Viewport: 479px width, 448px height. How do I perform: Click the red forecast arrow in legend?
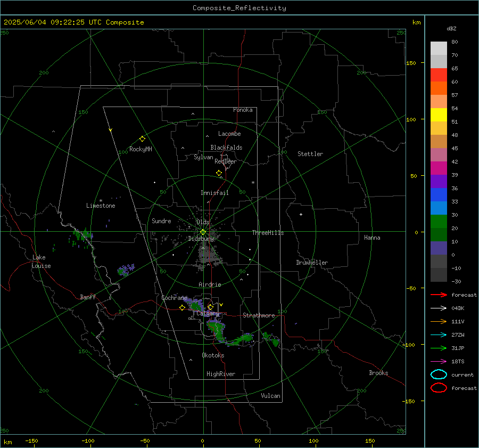(x=439, y=295)
